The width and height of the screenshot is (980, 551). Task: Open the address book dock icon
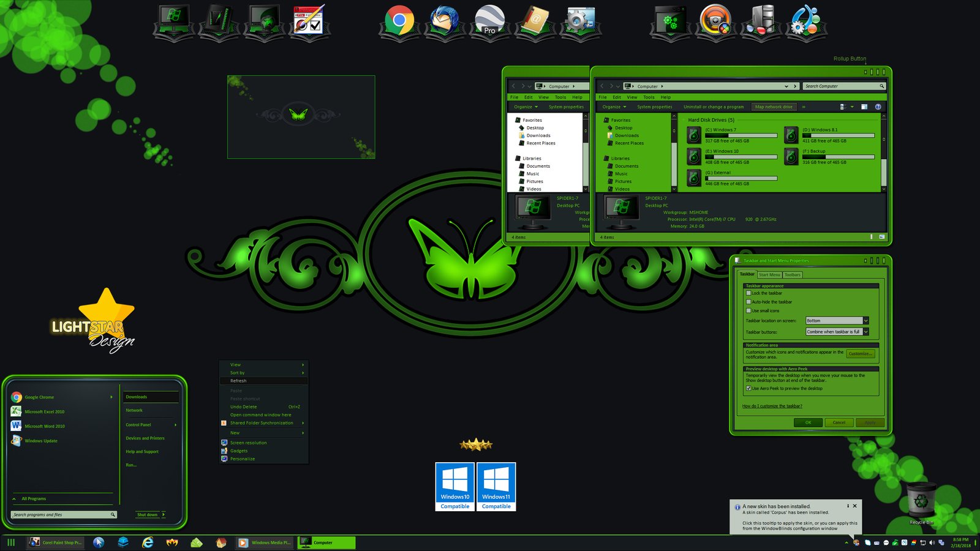coord(535,21)
